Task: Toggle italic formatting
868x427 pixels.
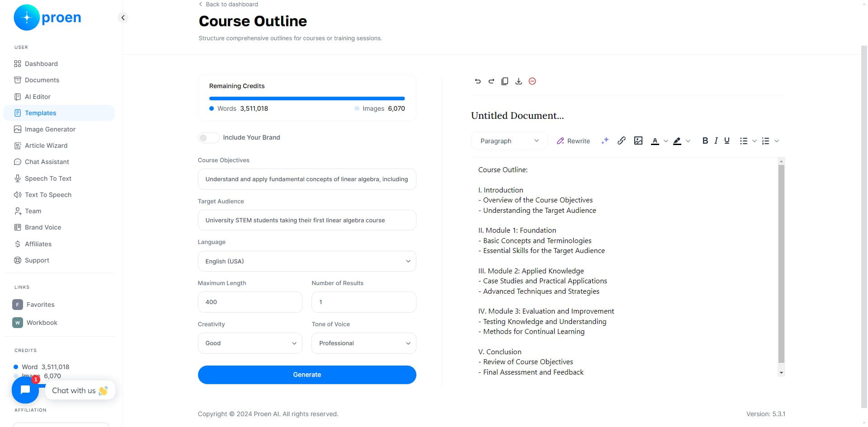Action: 716,141
